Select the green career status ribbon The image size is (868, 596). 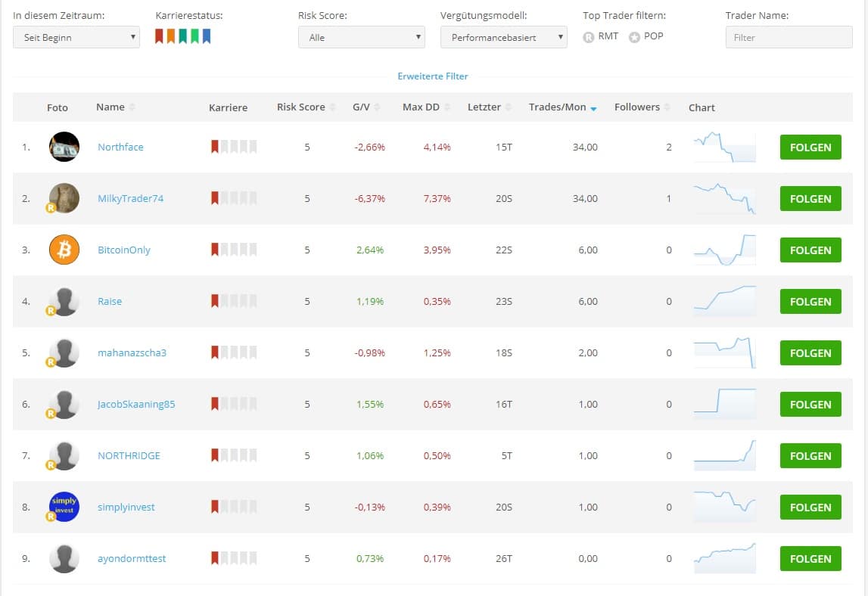pyautogui.click(x=195, y=36)
